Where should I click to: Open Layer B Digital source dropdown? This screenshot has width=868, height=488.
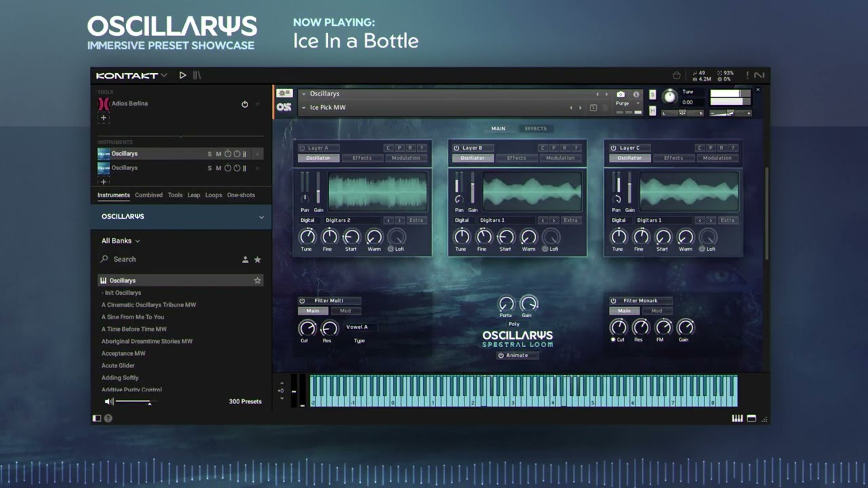pos(462,220)
